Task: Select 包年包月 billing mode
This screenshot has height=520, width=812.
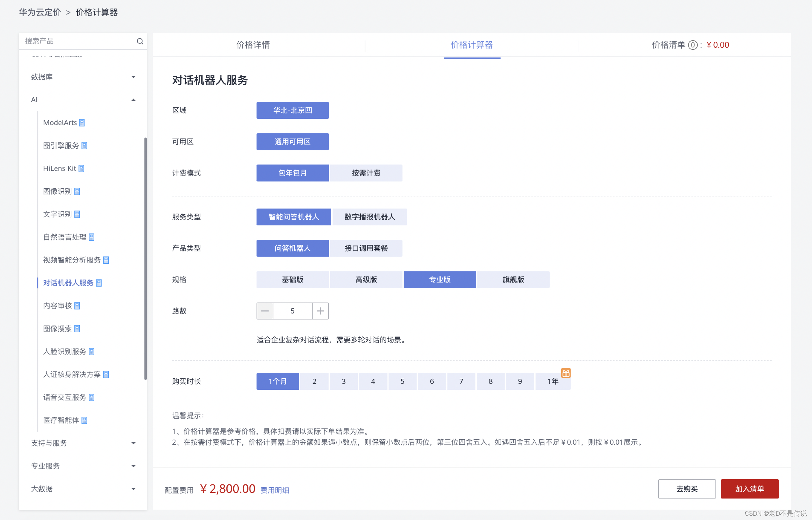Action: (293, 173)
